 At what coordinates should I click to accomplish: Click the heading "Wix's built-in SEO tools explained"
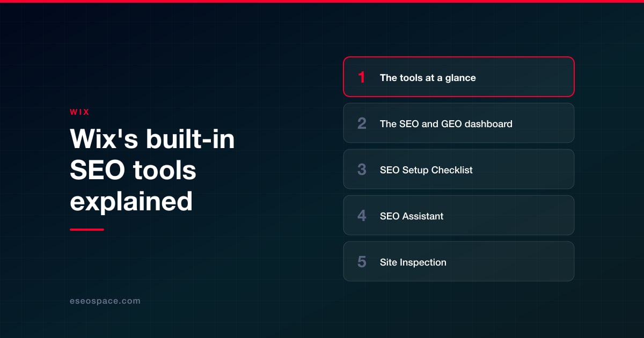pyautogui.click(x=152, y=171)
